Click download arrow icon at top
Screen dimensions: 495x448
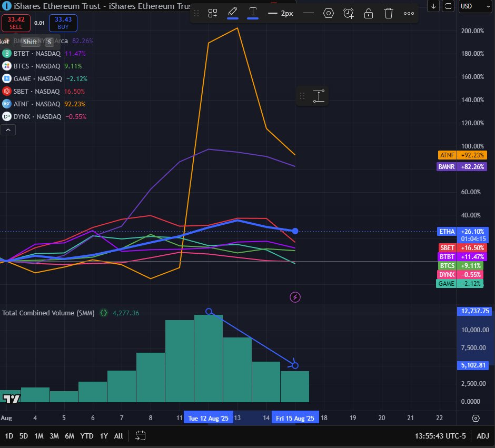[x=433, y=6]
